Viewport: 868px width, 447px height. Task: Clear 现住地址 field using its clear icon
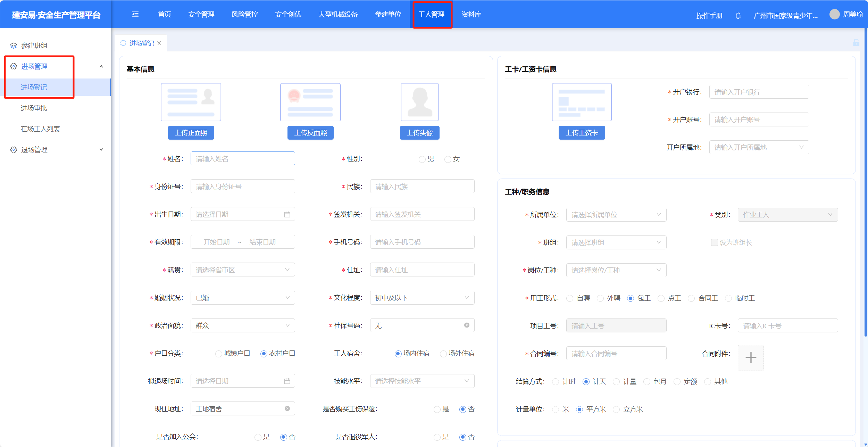[287, 409]
